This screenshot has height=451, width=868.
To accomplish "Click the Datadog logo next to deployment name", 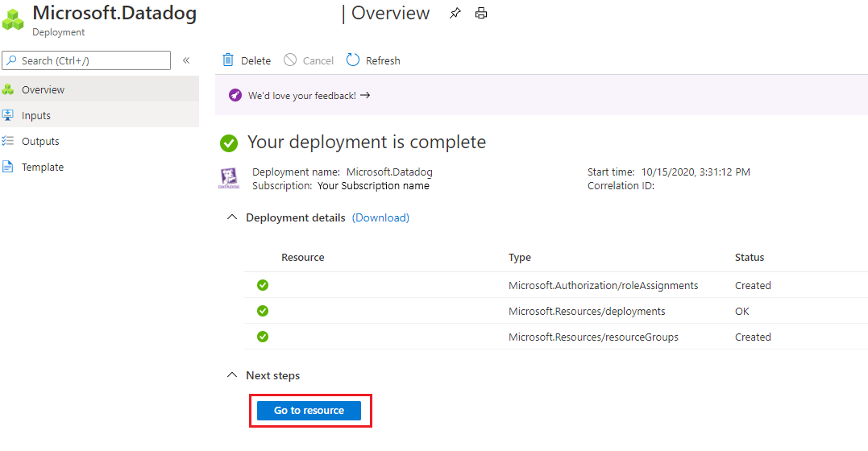I will (x=229, y=178).
